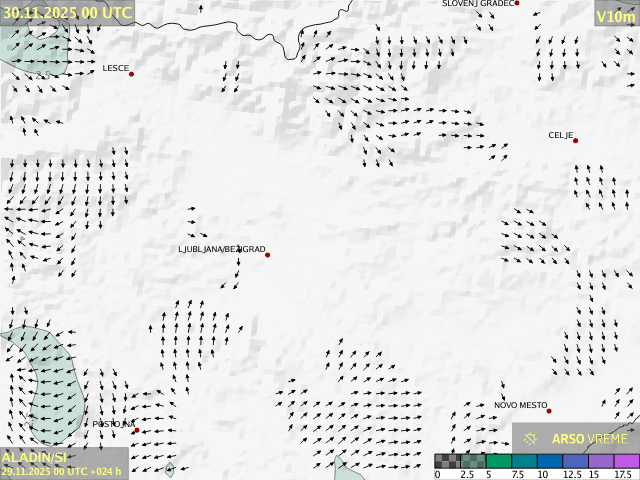
Task: Click the magenta 17.5 legend swatch
Action: (625, 461)
